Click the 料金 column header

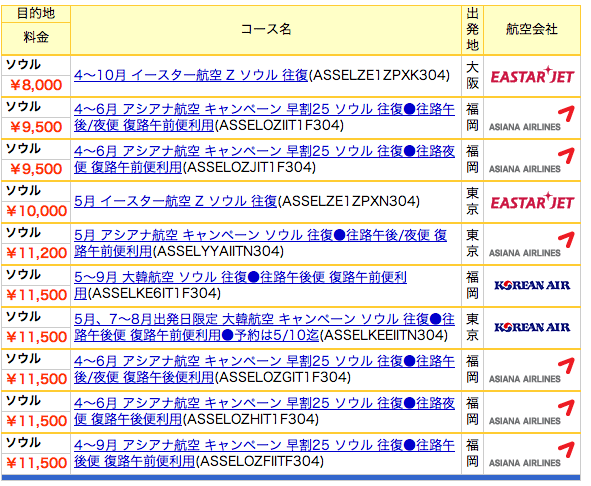point(36,37)
